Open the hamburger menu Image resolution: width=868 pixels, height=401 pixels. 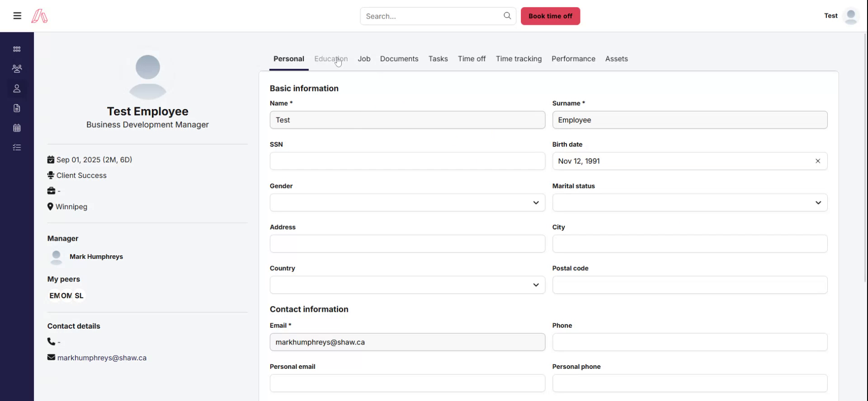pos(17,16)
